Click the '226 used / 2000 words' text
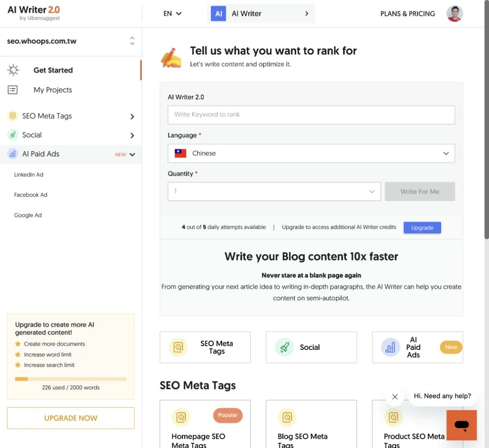Image resolution: width=489 pixels, height=448 pixels. (x=71, y=388)
